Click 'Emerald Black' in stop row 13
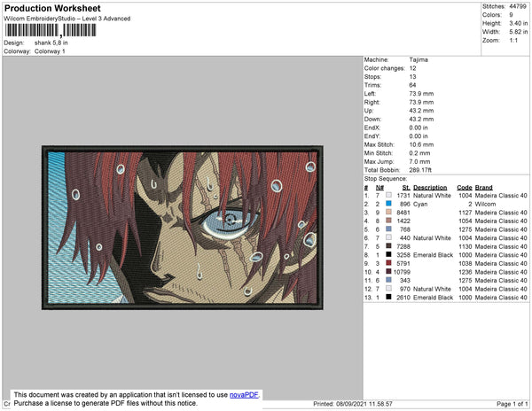532x411 pixels. [434, 297]
